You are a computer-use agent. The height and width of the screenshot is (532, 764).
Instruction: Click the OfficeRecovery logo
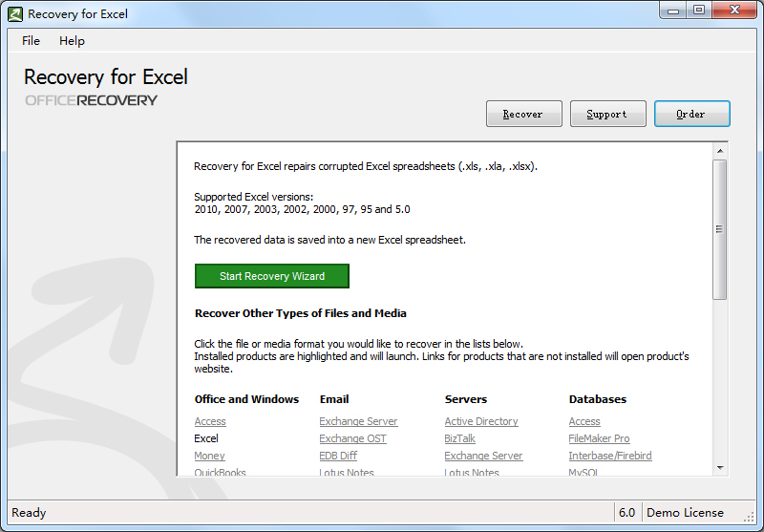91,100
